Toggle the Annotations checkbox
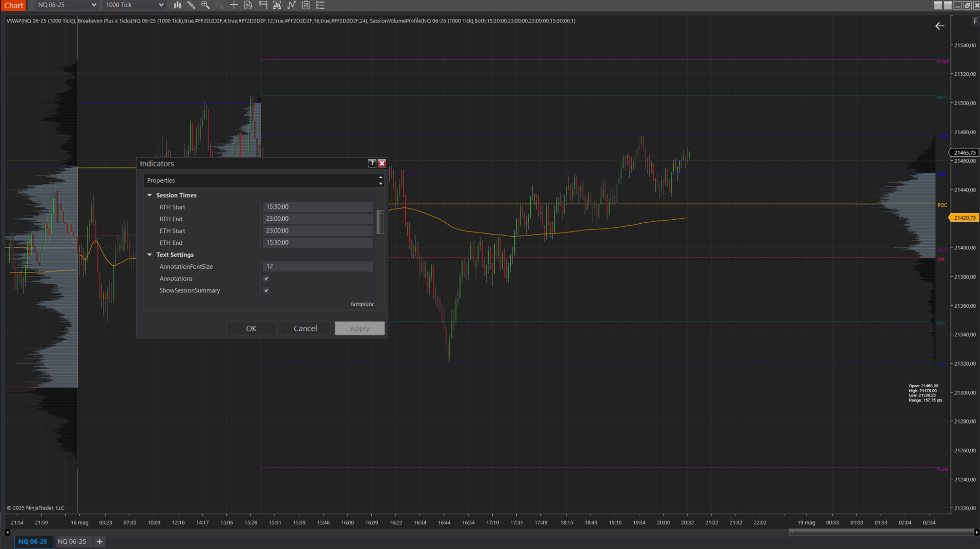 coord(266,278)
